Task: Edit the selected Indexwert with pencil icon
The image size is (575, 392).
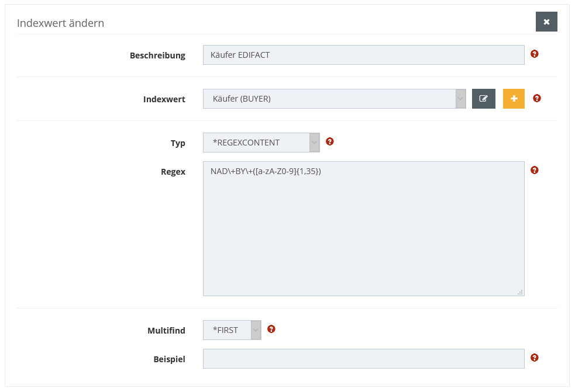Action: 483,99
